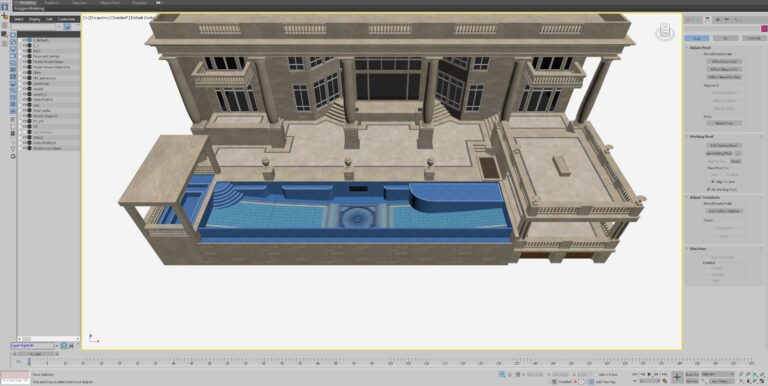Viewport: 768px width, 386px height.
Task: Collapse the Skin Pose rollout
Action: (x=697, y=249)
